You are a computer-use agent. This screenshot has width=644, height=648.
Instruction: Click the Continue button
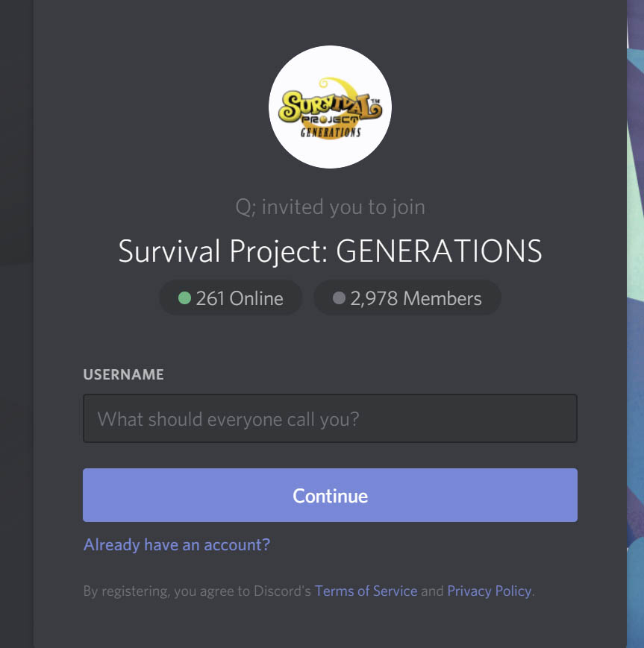click(x=330, y=495)
